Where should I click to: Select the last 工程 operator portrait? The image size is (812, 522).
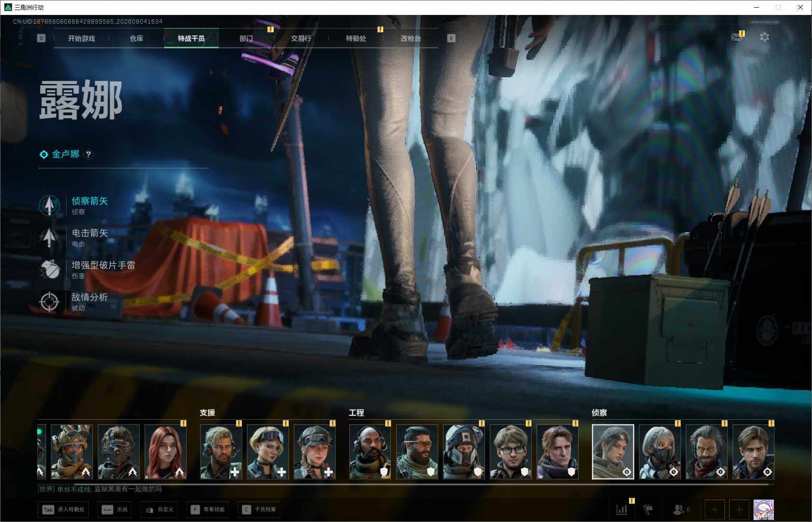(x=558, y=452)
